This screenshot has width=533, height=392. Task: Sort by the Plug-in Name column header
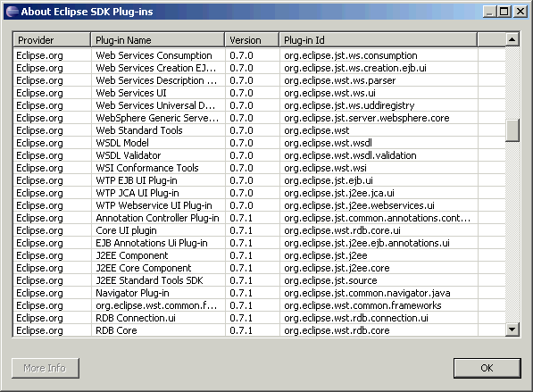pos(158,40)
